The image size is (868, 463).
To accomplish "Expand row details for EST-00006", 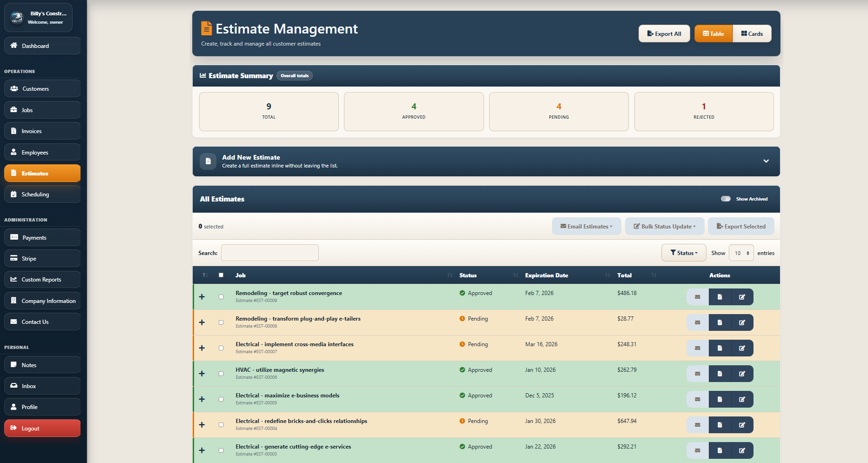I will coord(202,374).
